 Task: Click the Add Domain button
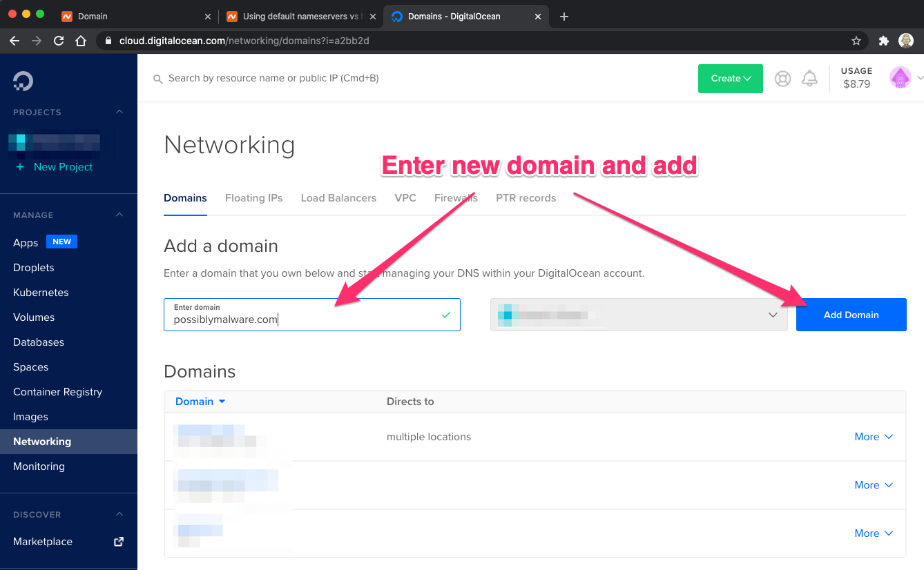click(851, 315)
